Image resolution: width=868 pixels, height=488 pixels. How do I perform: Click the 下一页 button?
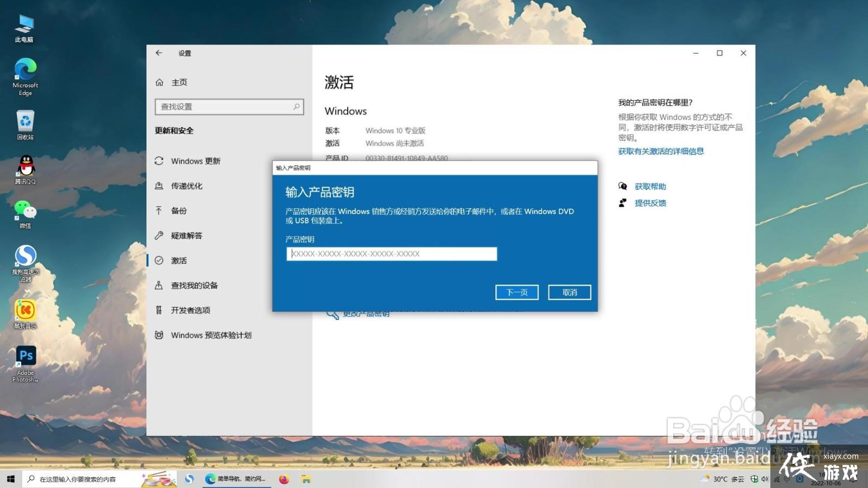point(517,292)
